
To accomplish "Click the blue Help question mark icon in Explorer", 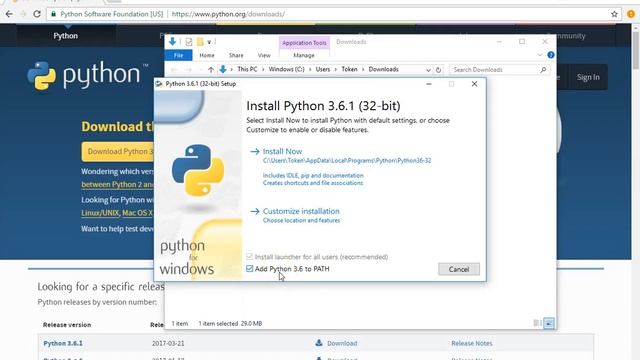I will click(x=551, y=55).
